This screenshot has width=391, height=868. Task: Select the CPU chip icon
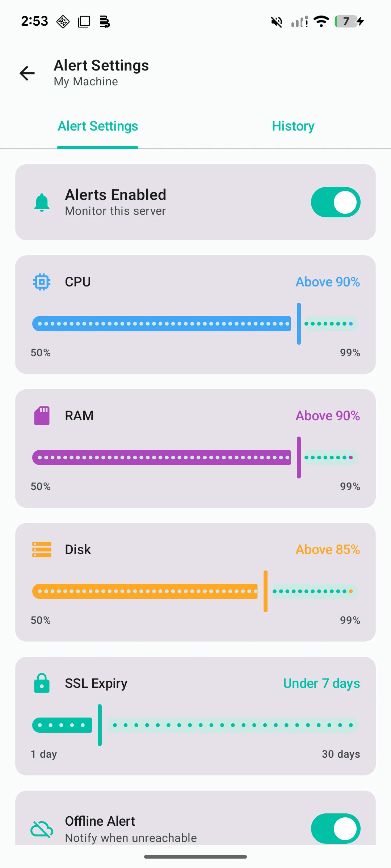41,282
